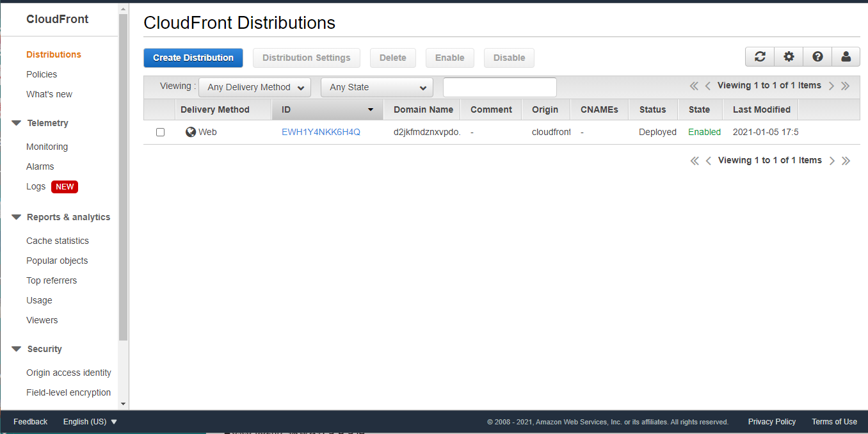Click the Distribution Settings button
This screenshot has width=868, height=434.
coord(307,58)
